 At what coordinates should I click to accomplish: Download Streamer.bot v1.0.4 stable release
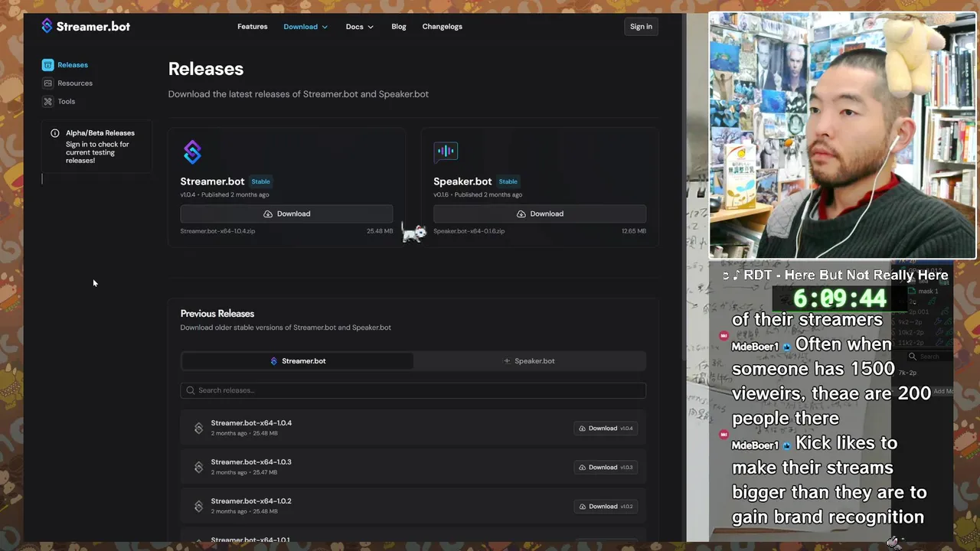tap(286, 214)
